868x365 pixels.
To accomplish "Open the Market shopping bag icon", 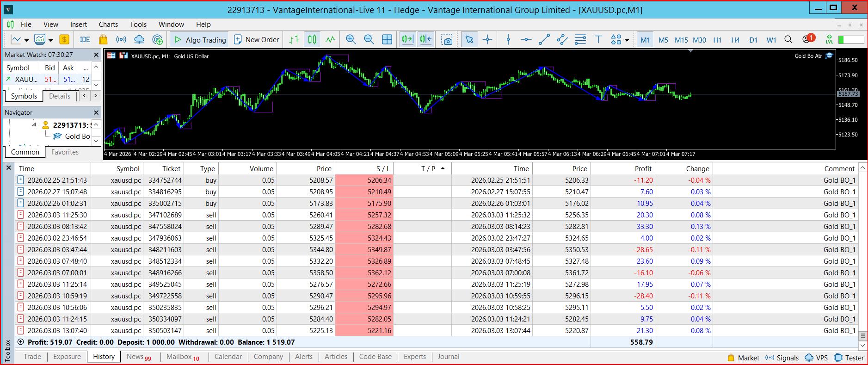I will point(103,40).
